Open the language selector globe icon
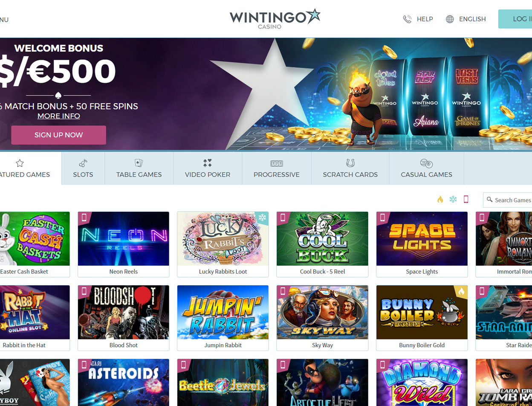532x406 pixels. [x=450, y=19]
